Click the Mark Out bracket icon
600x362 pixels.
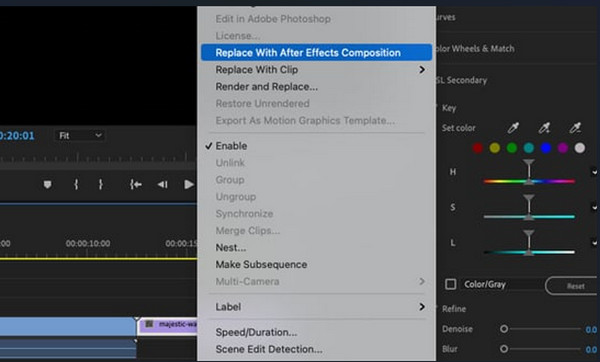point(101,184)
